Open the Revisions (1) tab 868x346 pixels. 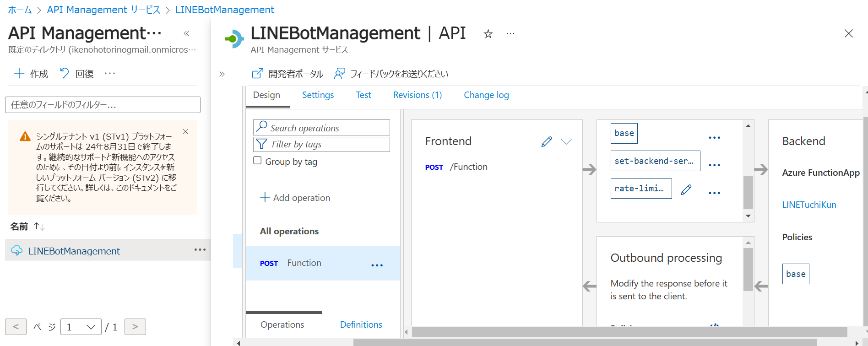(x=418, y=95)
